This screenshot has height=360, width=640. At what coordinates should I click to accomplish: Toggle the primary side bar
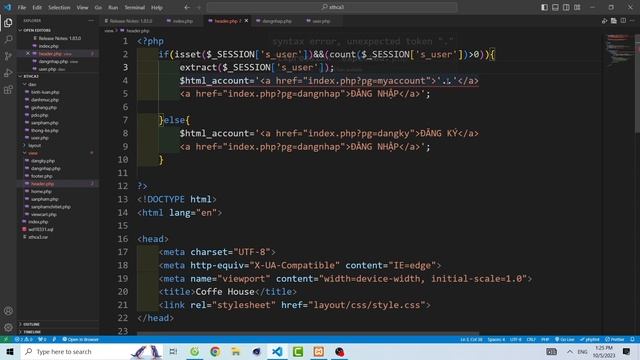pos(544,7)
